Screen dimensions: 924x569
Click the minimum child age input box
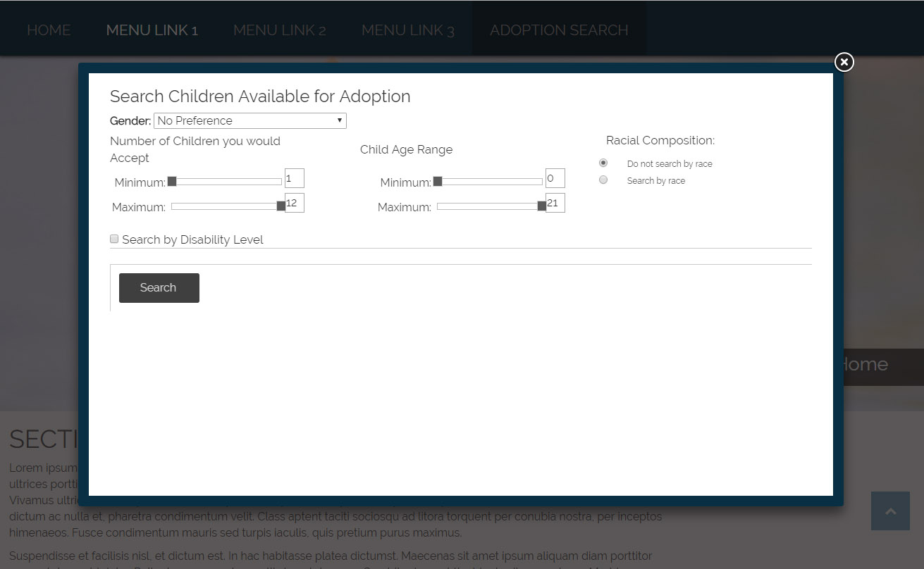pyautogui.click(x=555, y=178)
